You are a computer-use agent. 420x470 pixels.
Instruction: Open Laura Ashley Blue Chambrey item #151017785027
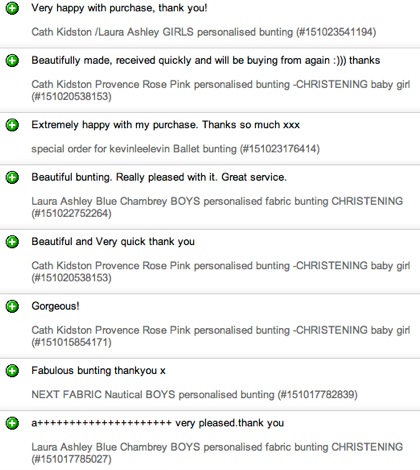(x=217, y=453)
